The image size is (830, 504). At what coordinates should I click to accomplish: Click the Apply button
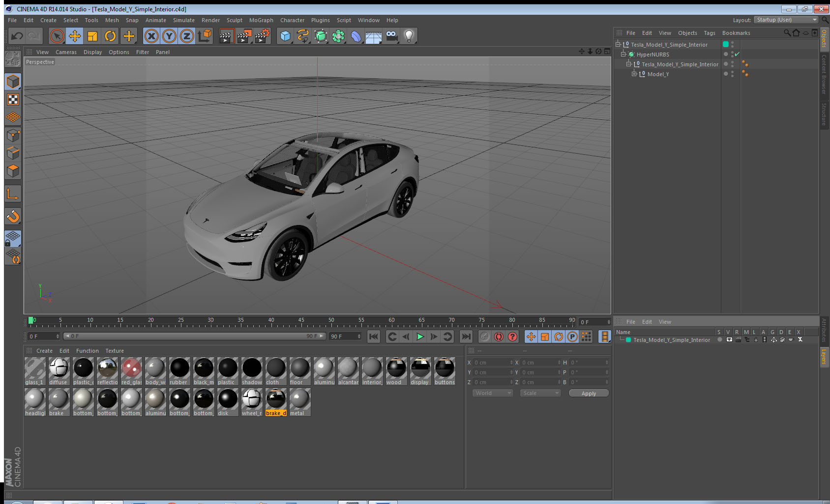tap(589, 393)
